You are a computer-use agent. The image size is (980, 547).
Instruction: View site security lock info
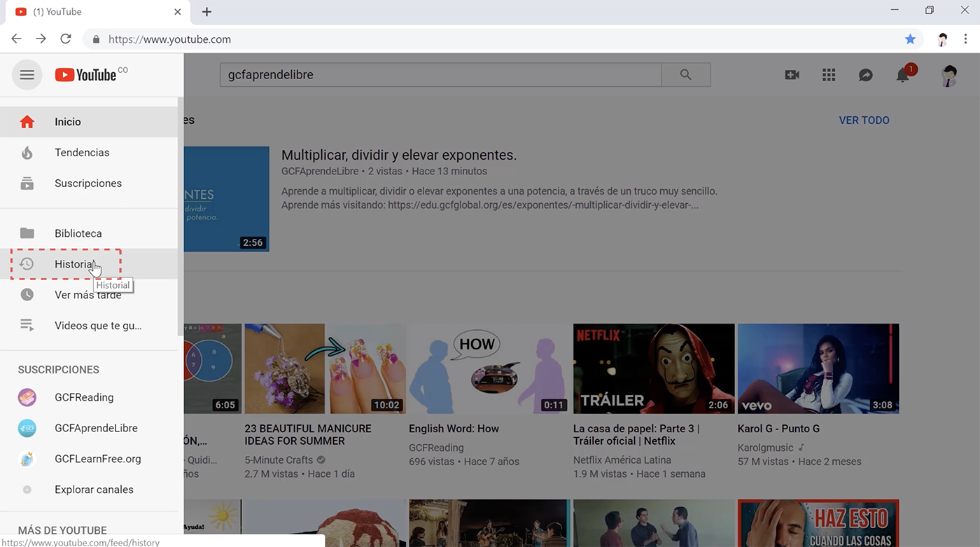point(96,39)
